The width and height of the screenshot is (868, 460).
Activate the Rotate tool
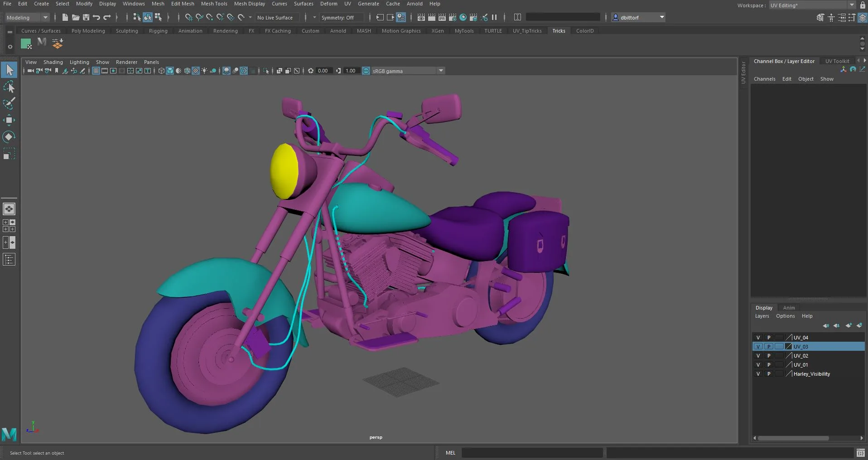tap(9, 136)
